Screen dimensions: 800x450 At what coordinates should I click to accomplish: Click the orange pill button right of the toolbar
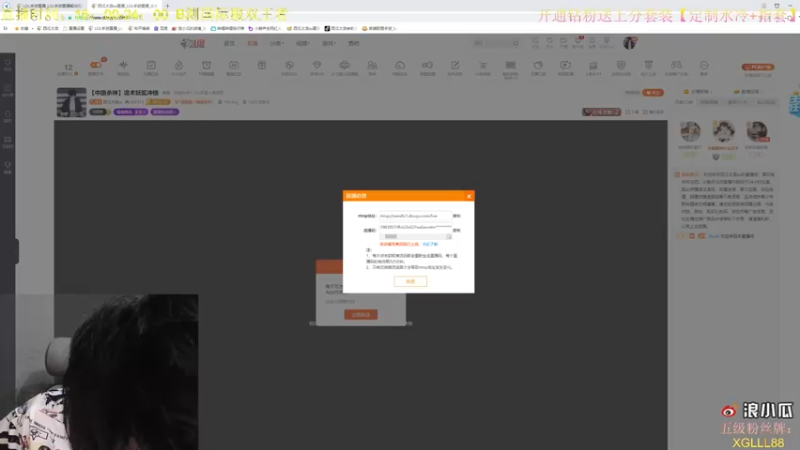click(x=758, y=67)
